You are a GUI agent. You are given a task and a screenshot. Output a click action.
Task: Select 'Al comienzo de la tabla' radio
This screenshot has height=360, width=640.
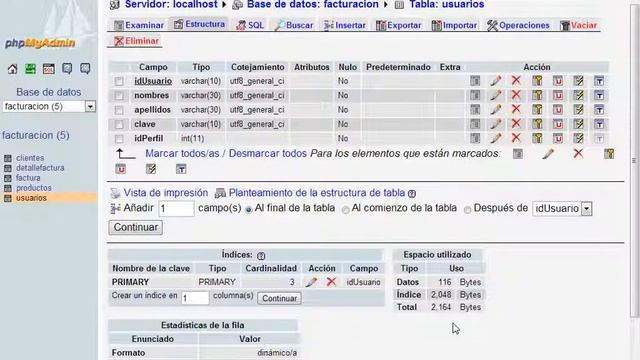(x=345, y=209)
